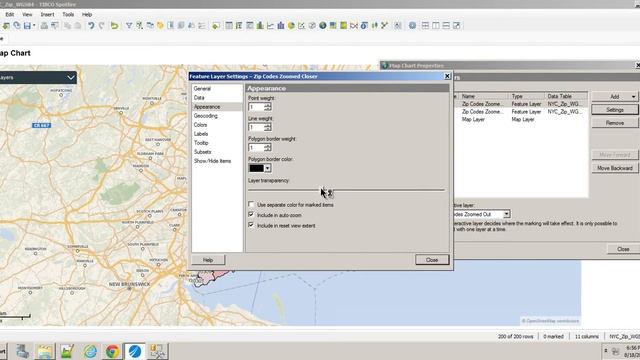Insert a Line Chart from toolbar

(x=270, y=26)
